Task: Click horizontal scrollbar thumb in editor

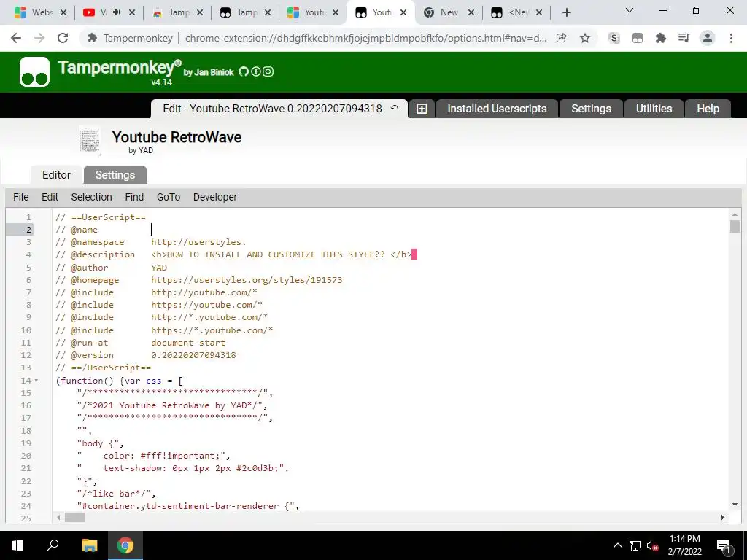Action: [x=74, y=518]
